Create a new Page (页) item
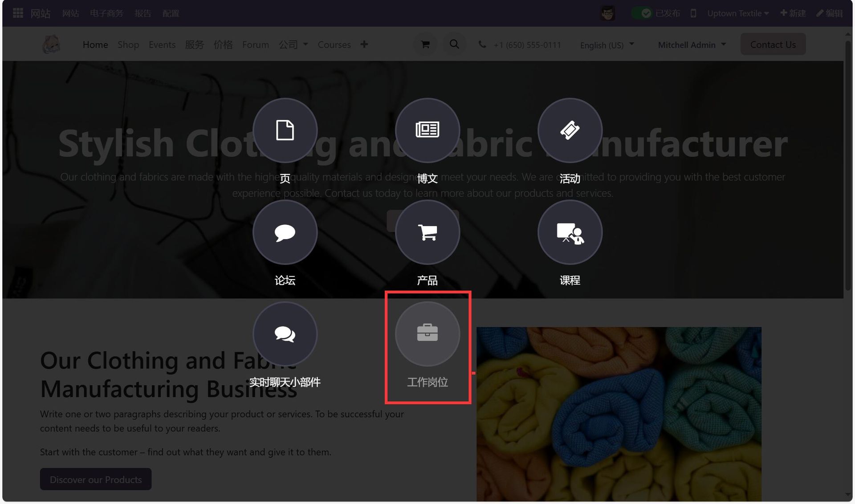 point(285,130)
